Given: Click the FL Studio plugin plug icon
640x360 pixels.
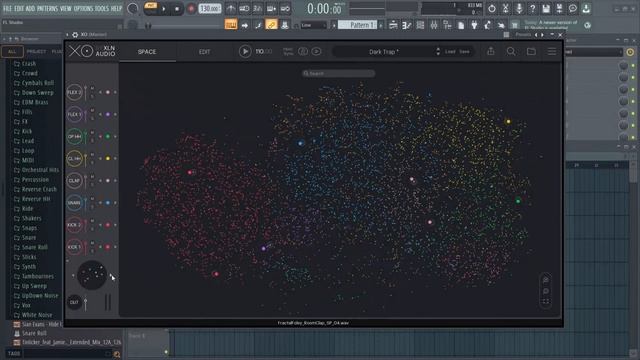Looking at the screenshot, I should [x=474, y=25].
